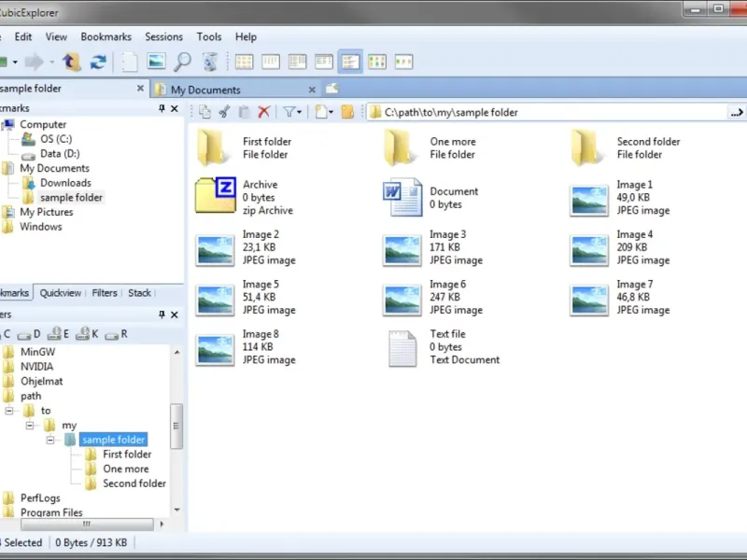Image resolution: width=747 pixels, height=560 pixels.
Task: Collapse the 'sample folder' tree node
Action: (52, 440)
